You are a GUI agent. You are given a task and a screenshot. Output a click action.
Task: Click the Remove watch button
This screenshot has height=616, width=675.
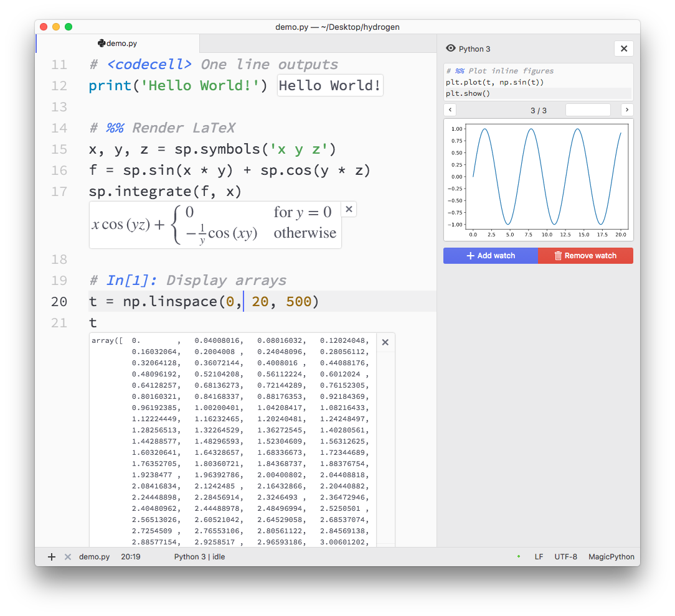(585, 255)
